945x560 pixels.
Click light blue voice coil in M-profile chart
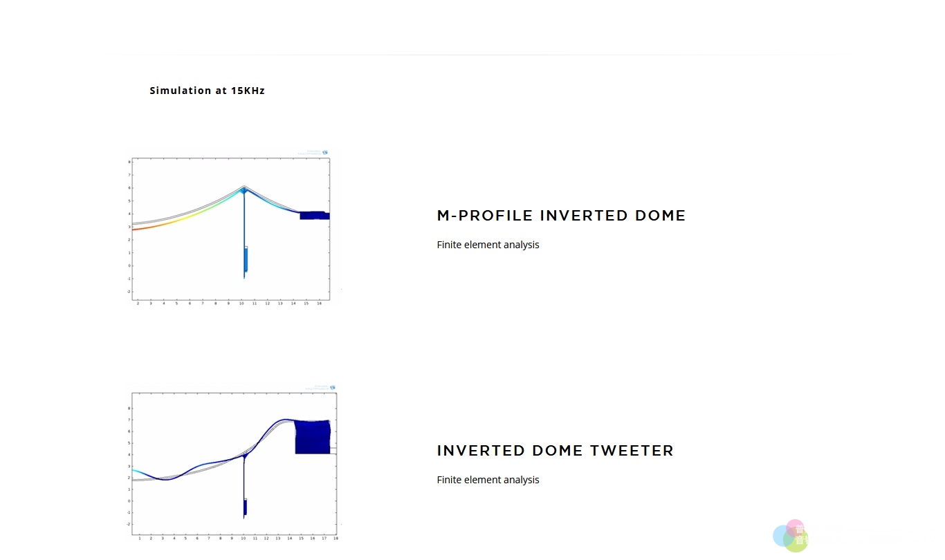click(246, 259)
